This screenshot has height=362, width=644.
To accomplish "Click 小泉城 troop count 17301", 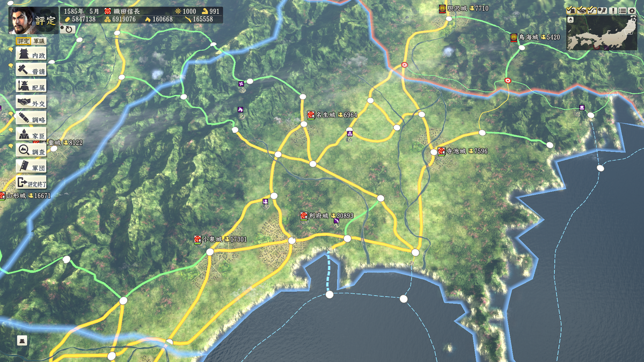I will click(x=238, y=239).
